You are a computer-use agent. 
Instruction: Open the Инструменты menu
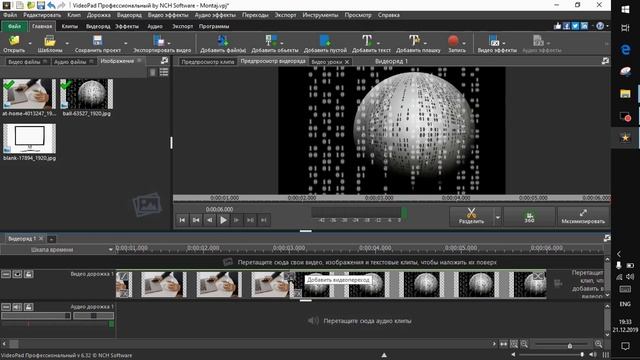320,15
